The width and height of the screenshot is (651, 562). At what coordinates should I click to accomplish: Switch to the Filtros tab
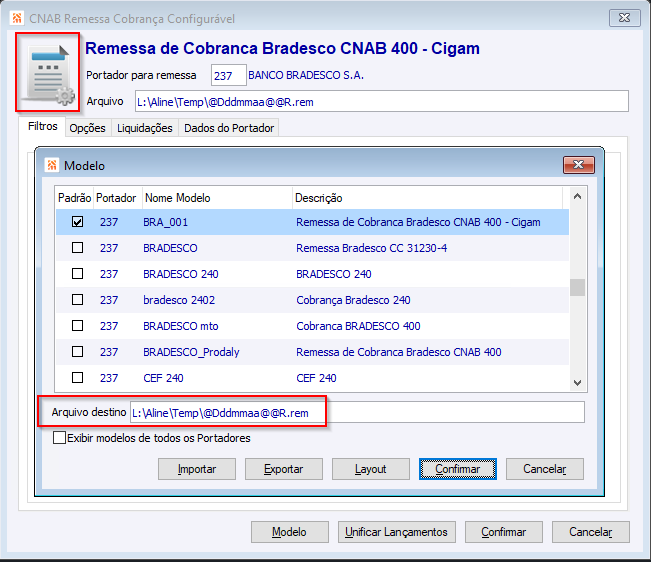43,126
